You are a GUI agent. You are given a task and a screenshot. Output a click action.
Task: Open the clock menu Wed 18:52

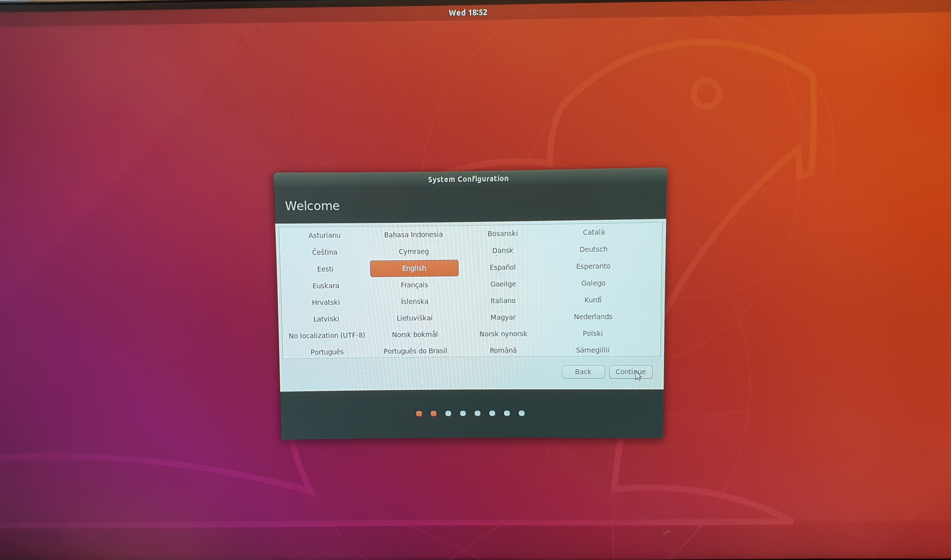point(467,12)
